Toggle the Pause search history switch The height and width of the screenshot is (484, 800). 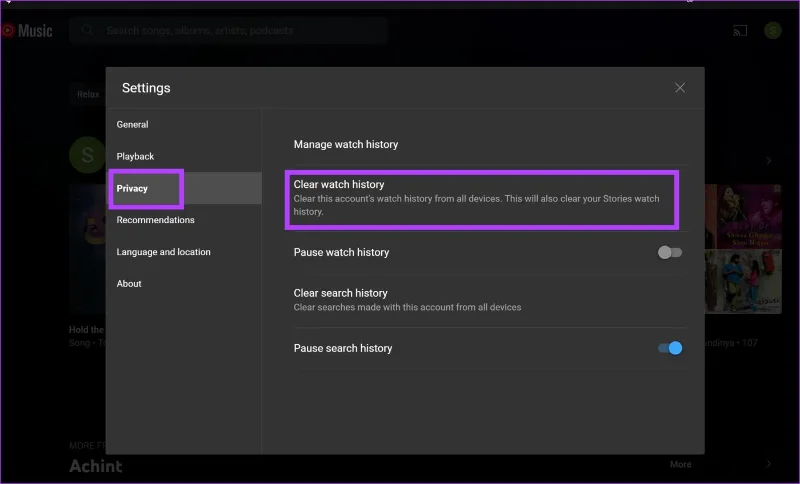click(669, 348)
